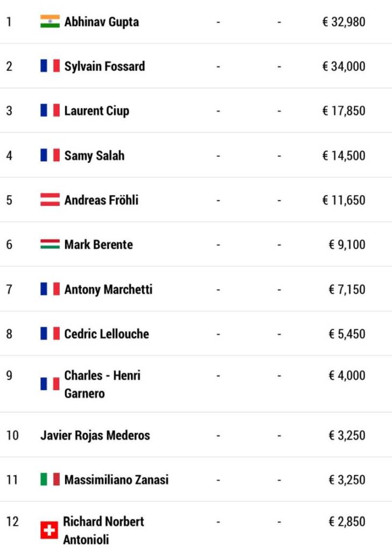Select the Mark Berente name text

coord(99,244)
